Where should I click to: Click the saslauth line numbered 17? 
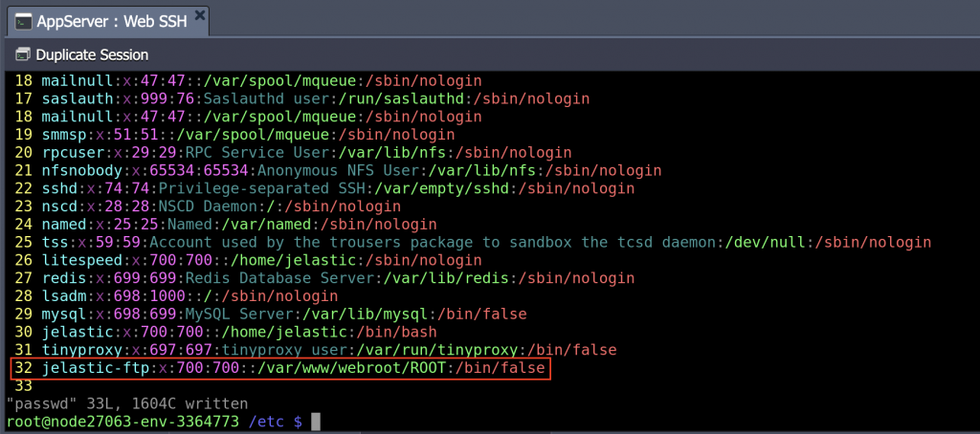point(301,98)
